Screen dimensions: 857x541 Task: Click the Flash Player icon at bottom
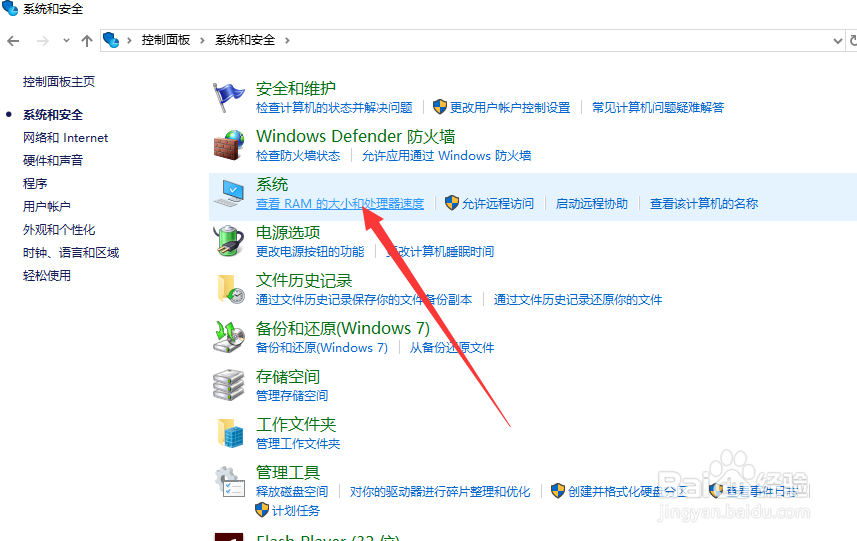pyautogui.click(x=229, y=537)
